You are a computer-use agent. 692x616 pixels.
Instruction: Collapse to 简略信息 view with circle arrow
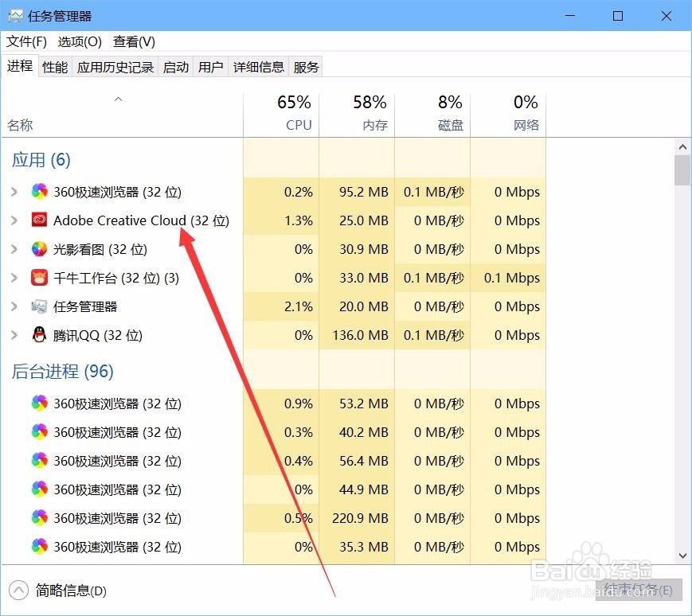pyautogui.click(x=18, y=591)
